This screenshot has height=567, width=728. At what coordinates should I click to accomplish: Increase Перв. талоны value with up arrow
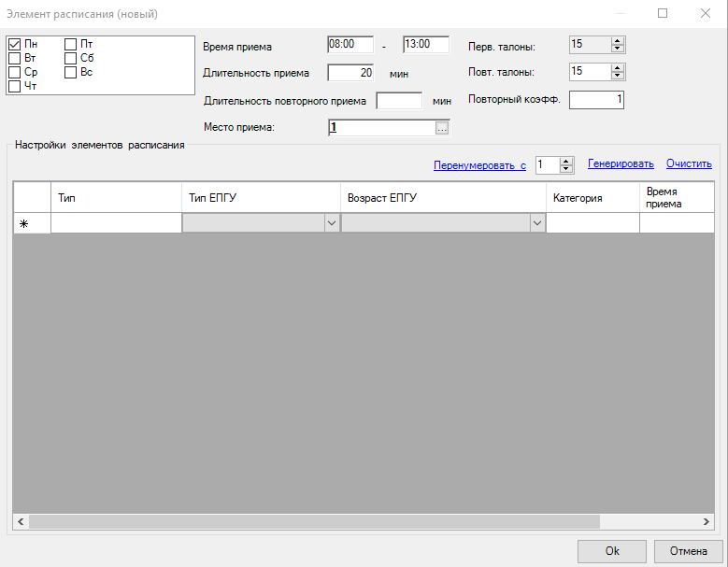point(617,41)
